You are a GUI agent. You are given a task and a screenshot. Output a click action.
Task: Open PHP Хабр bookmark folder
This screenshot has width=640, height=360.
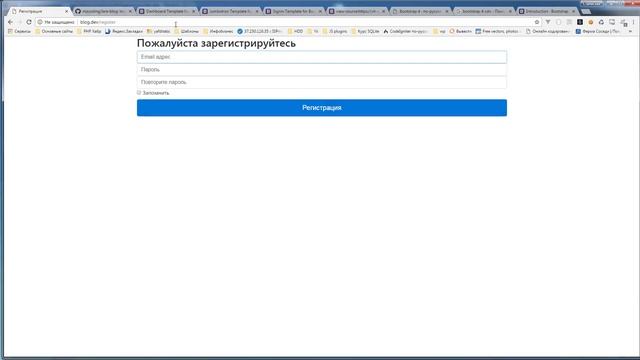tap(89, 31)
